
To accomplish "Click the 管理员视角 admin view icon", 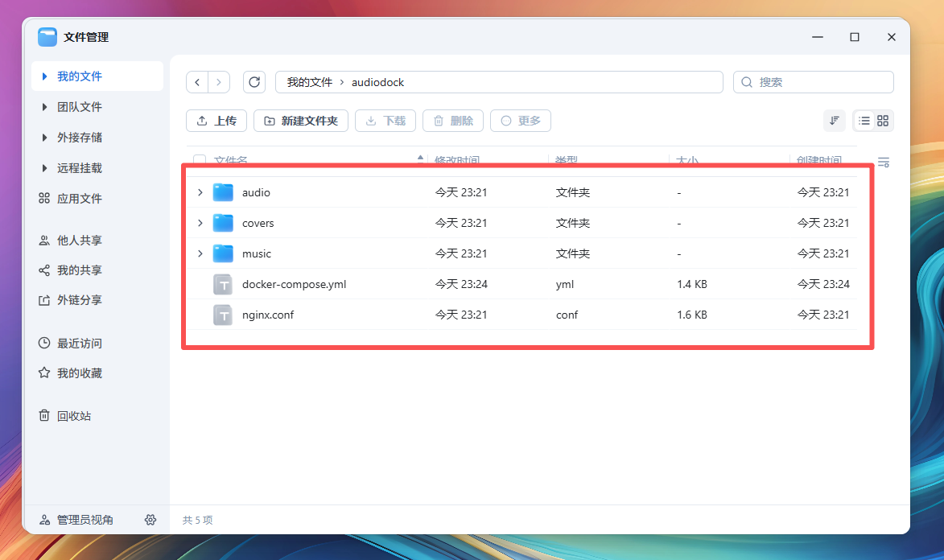I will (x=43, y=520).
